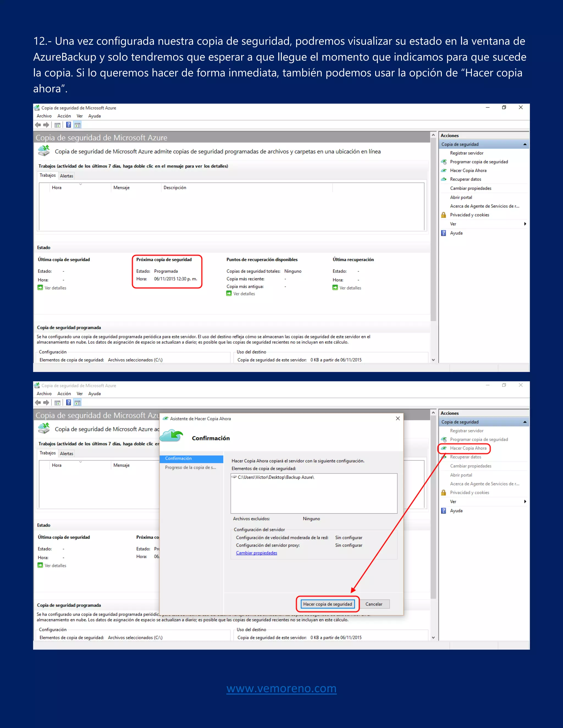The image size is (563, 728).
Task: Click Hacer Copia Ahora in the lower Acciones pane
Action: (x=468, y=448)
